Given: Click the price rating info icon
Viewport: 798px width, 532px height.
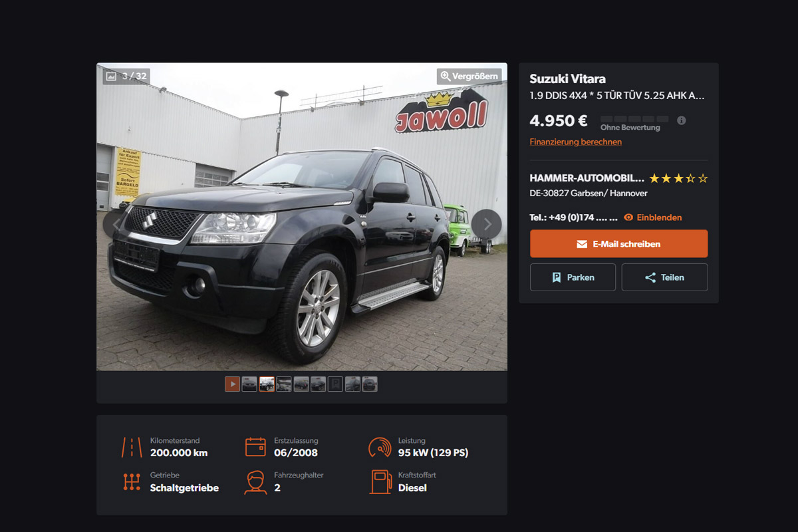Looking at the screenshot, I should point(681,120).
